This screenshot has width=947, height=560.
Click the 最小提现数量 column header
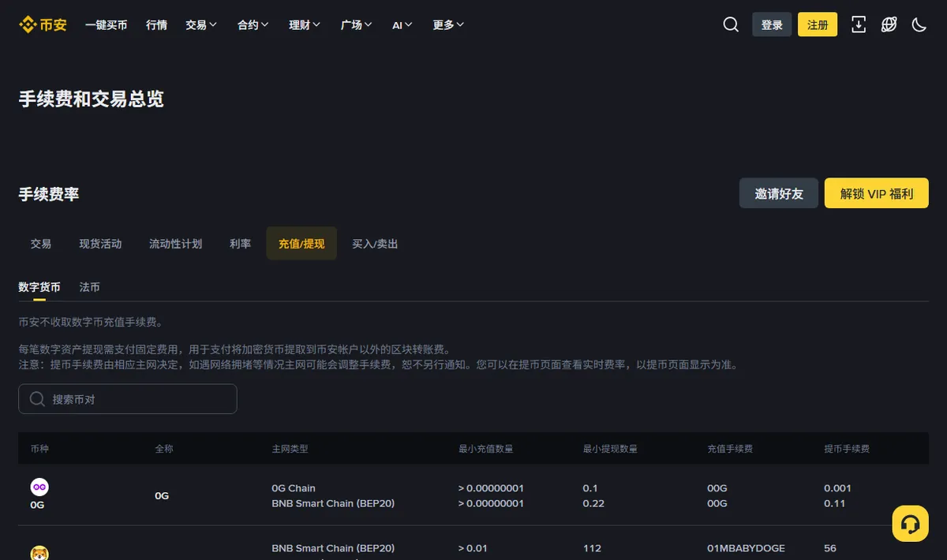tap(610, 449)
